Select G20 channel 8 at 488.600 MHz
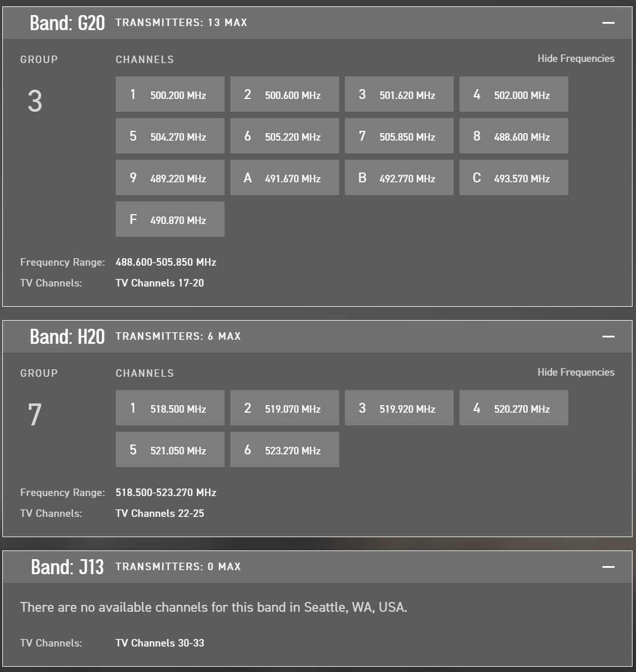636x672 pixels. click(x=513, y=136)
